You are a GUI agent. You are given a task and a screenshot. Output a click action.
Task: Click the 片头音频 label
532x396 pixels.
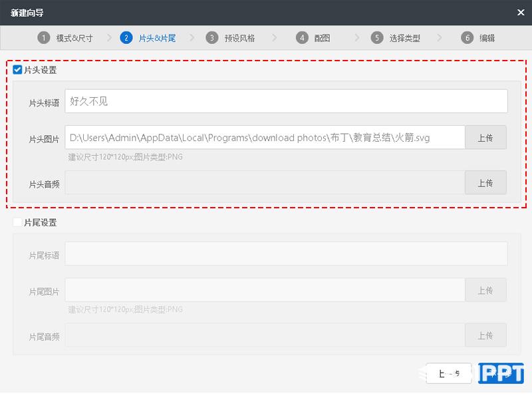(44, 184)
